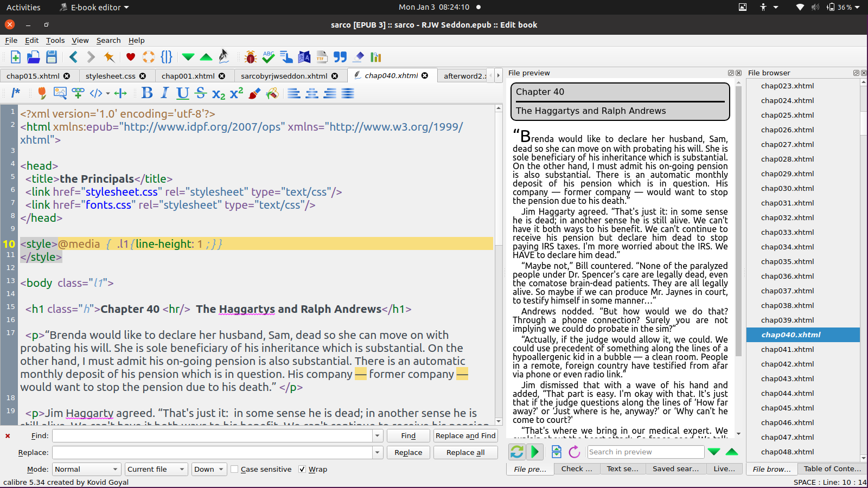
Task: Click the Insert image icon
Action: (60, 93)
